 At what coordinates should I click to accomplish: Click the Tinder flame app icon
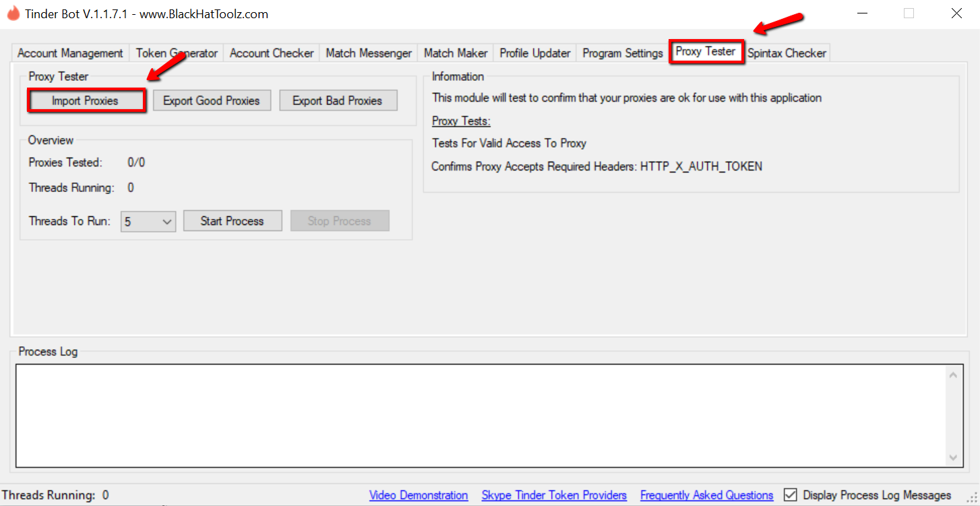tap(13, 13)
